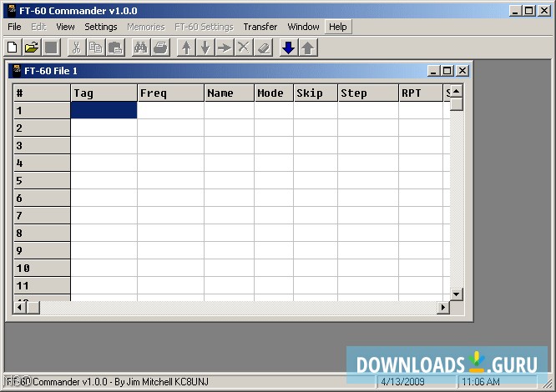556x392 pixels.
Task: Click the delete X toolbar icon
Action: coord(244,48)
